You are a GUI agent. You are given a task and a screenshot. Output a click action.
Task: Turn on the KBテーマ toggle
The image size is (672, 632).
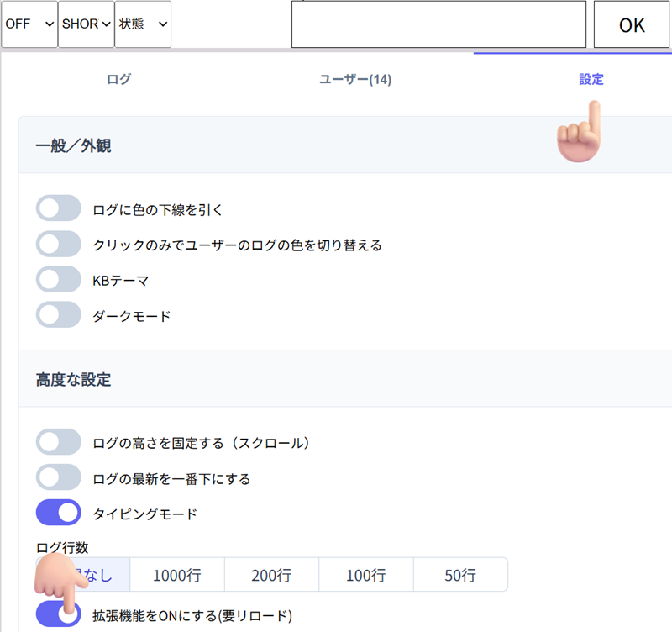59,280
